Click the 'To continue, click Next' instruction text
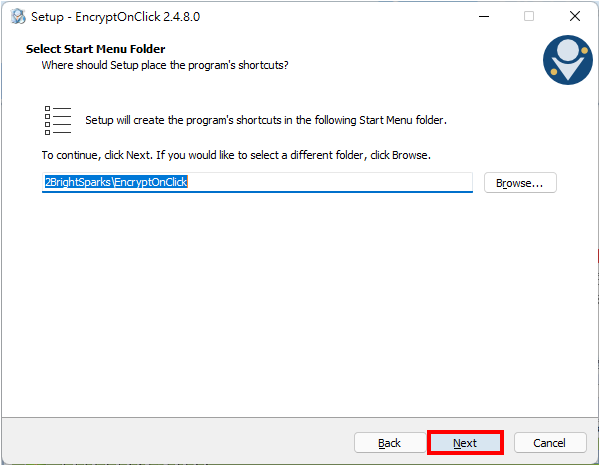604x467 pixels. point(238,156)
